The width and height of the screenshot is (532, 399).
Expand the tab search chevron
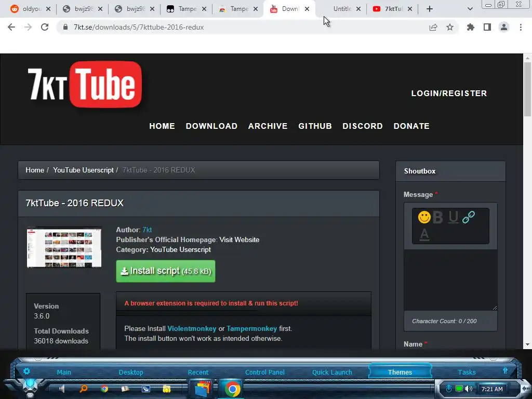pos(470,9)
